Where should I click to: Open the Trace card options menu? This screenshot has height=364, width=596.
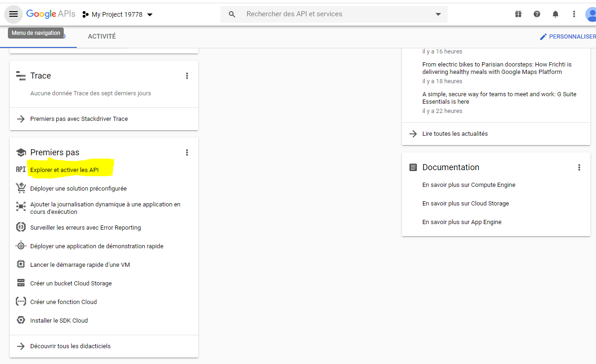point(187,76)
